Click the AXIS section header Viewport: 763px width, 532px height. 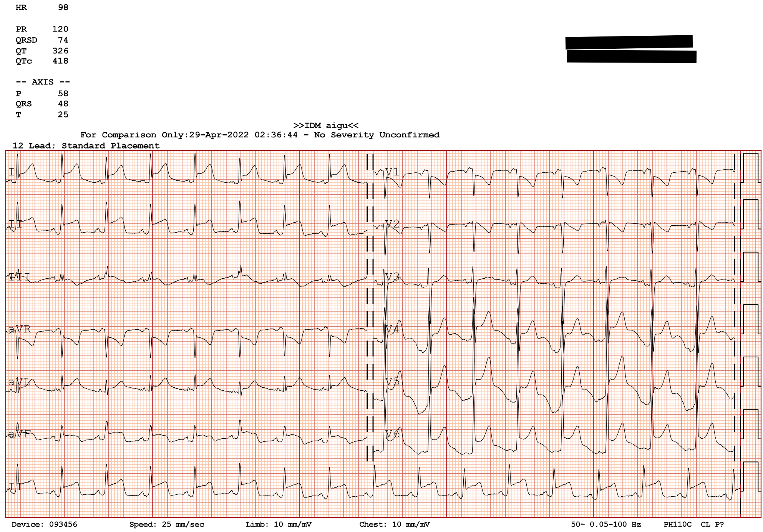click(x=43, y=82)
